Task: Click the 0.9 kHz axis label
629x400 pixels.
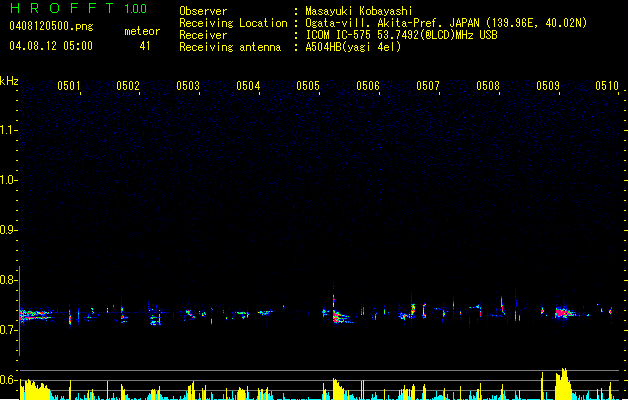Action: click(x=8, y=230)
